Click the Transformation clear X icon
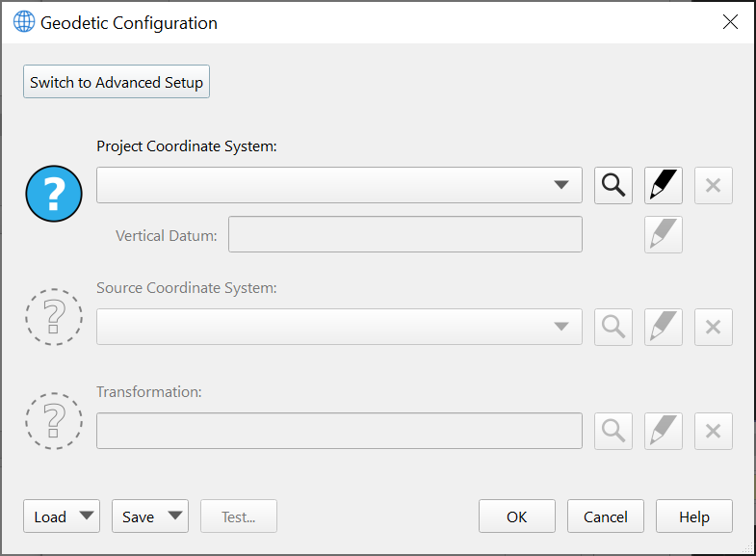 click(x=714, y=431)
